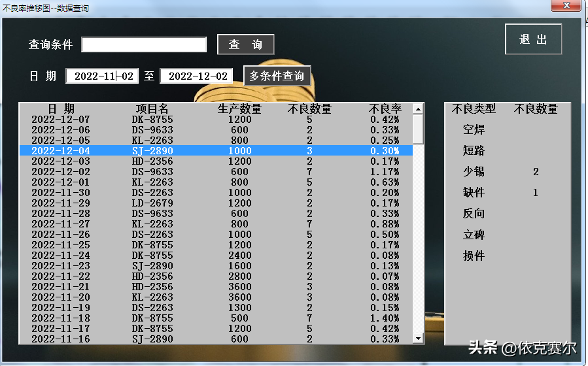
Task: Click the list scrollbar up arrow
Action: [x=418, y=109]
